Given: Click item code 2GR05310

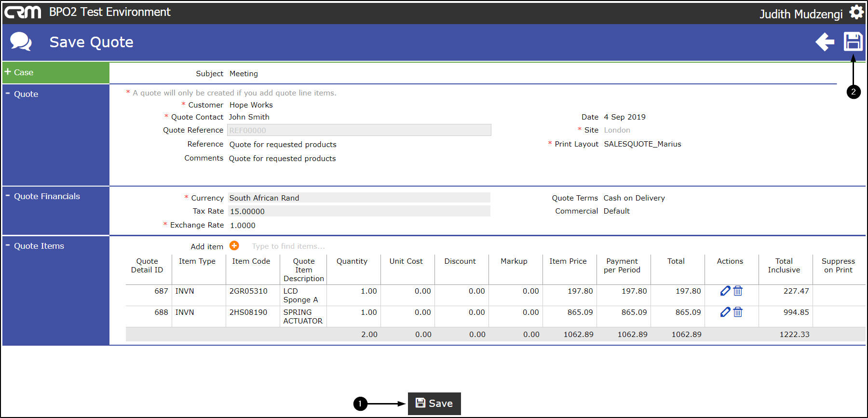Looking at the screenshot, I should [248, 291].
